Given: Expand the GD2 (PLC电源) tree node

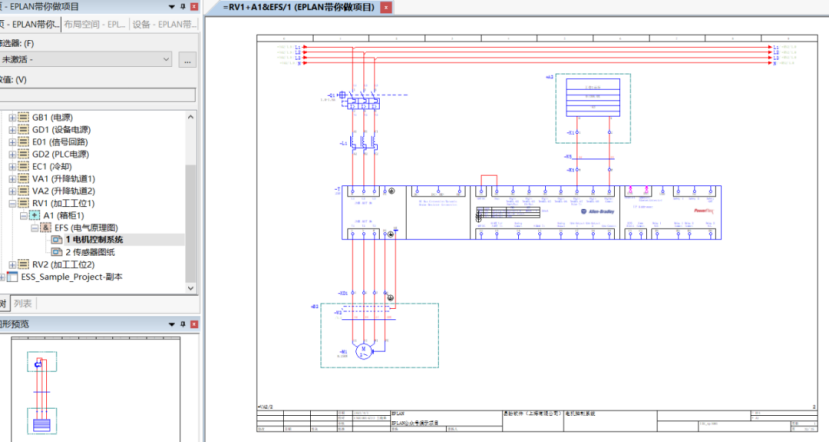Looking at the screenshot, I should click(12, 154).
